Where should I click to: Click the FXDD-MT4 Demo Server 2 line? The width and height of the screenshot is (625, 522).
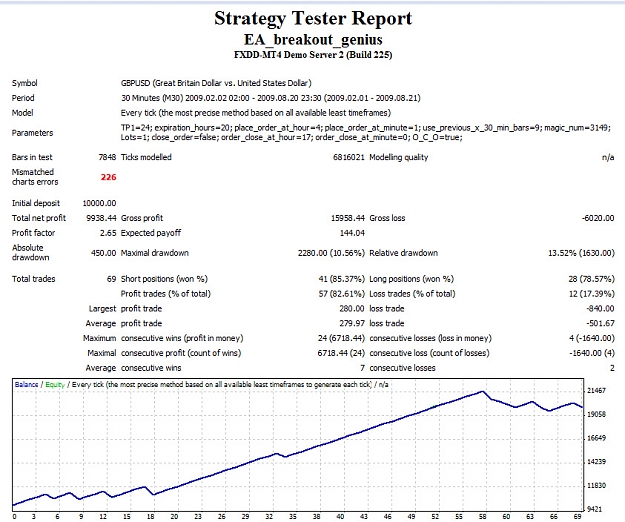(313, 55)
